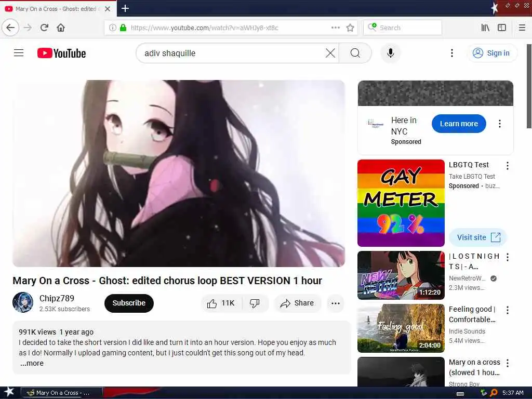Go to YouTube home via the logo

[x=61, y=54]
